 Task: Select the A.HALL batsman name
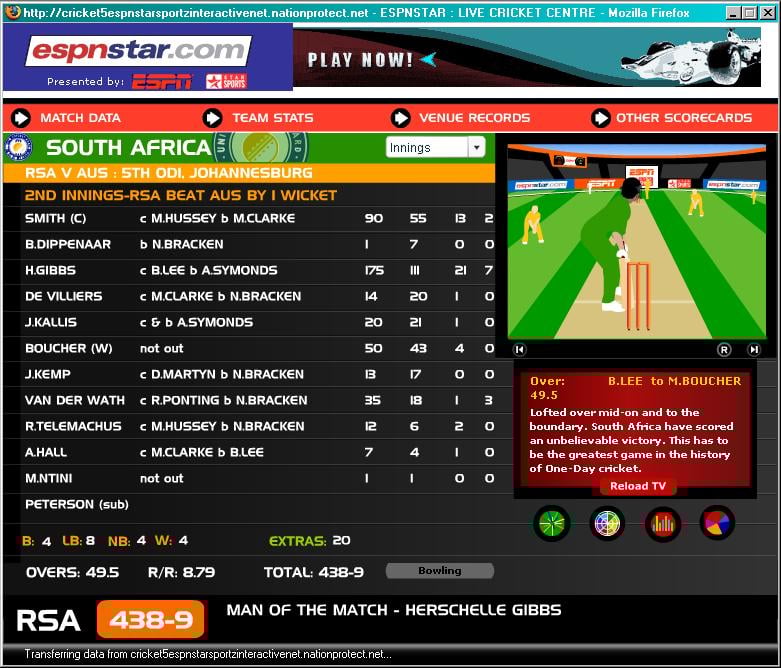[x=46, y=452]
